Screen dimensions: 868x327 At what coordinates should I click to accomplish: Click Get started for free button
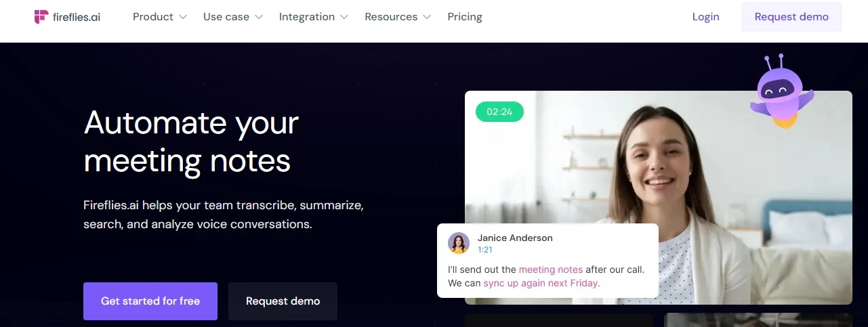click(150, 301)
